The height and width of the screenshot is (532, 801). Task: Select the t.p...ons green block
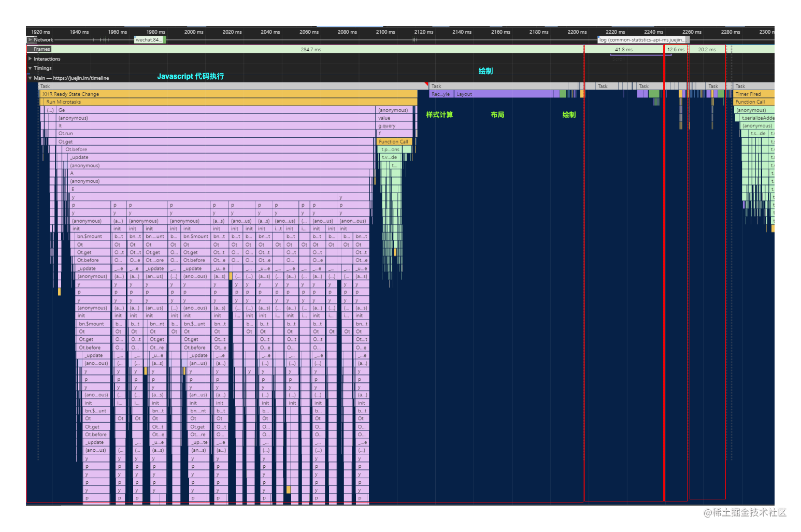pyautogui.click(x=391, y=150)
